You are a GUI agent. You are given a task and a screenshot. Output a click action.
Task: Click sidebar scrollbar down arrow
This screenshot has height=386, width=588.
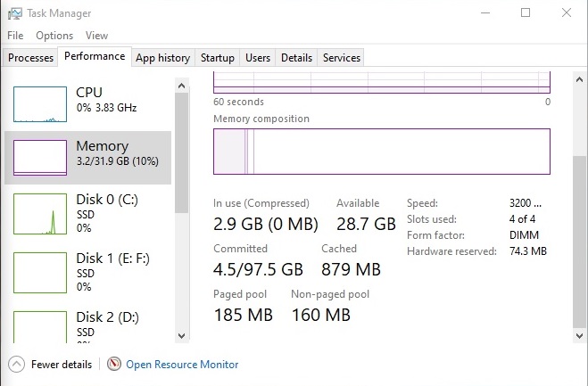(x=182, y=336)
